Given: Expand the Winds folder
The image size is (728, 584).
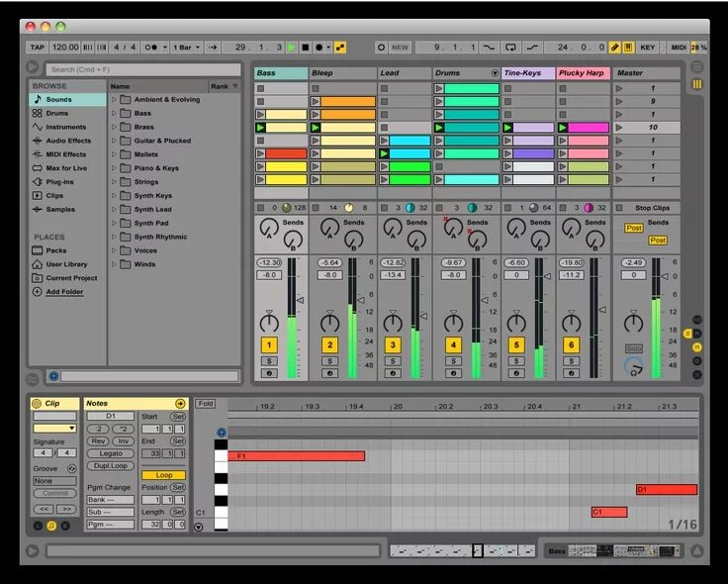Looking at the screenshot, I should tap(114, 264).
